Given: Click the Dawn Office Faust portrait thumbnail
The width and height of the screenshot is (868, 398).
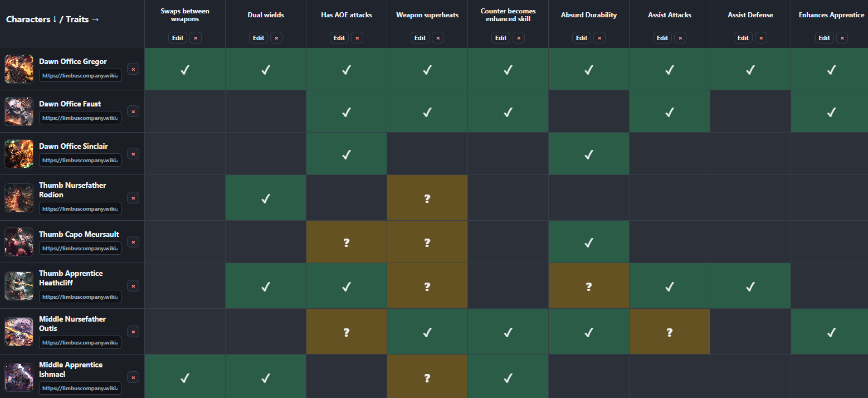Looking at the screenshot, I should 19,111.
